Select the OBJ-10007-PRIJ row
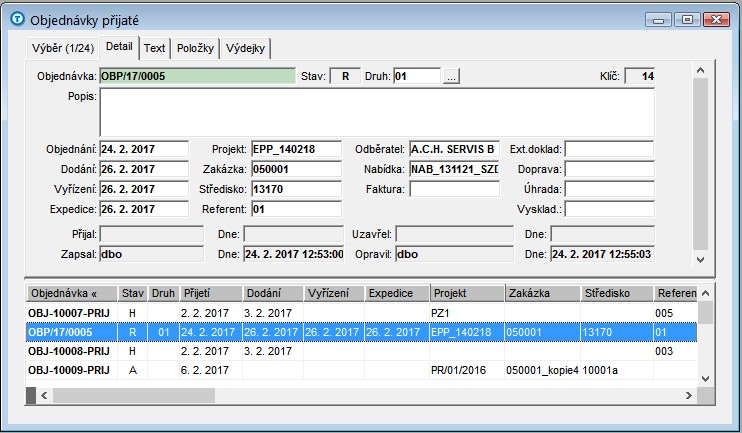 pyautogui.click(x=68, y=313)
